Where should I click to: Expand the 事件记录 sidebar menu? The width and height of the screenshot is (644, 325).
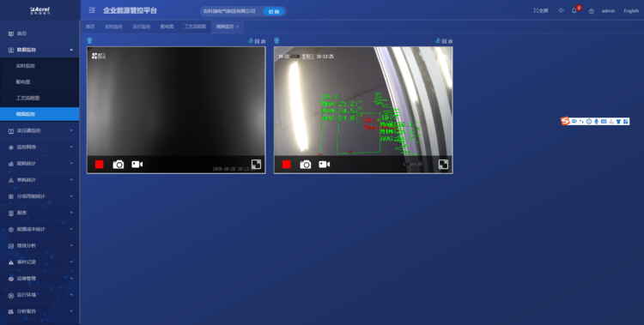(x=39, y=262)
